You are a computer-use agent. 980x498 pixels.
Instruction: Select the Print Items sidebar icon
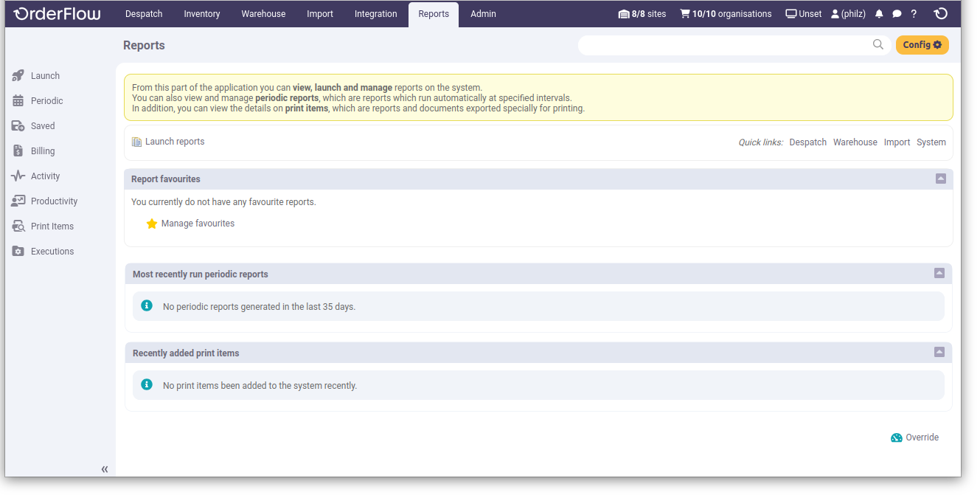(18, 226)
